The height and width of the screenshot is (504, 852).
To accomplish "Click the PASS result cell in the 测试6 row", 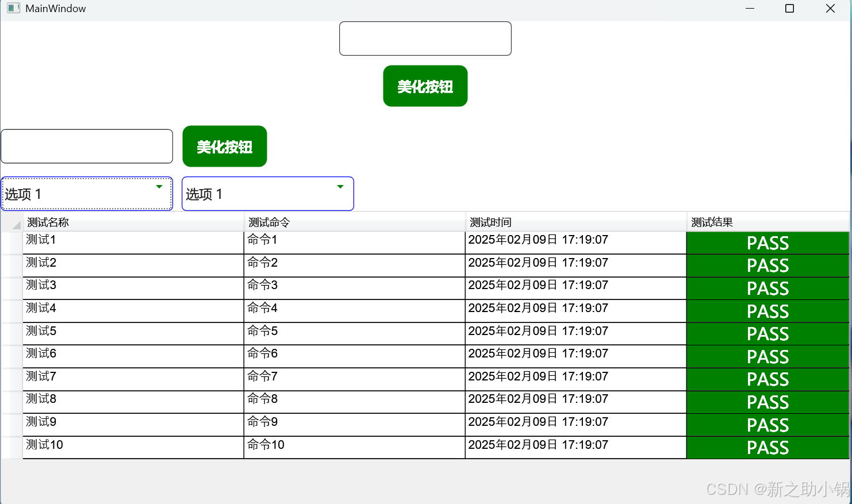I will [768, 356].
